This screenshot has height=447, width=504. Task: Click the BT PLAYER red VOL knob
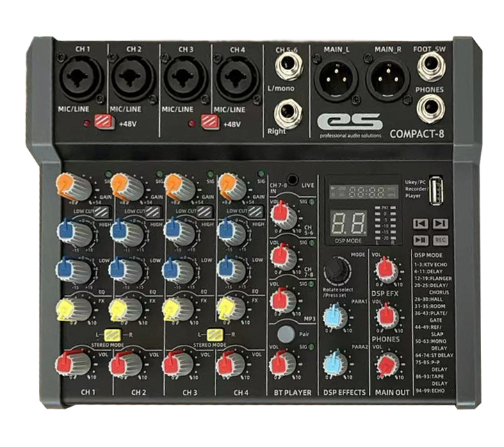pyautogui.click(x=282, y=363)
